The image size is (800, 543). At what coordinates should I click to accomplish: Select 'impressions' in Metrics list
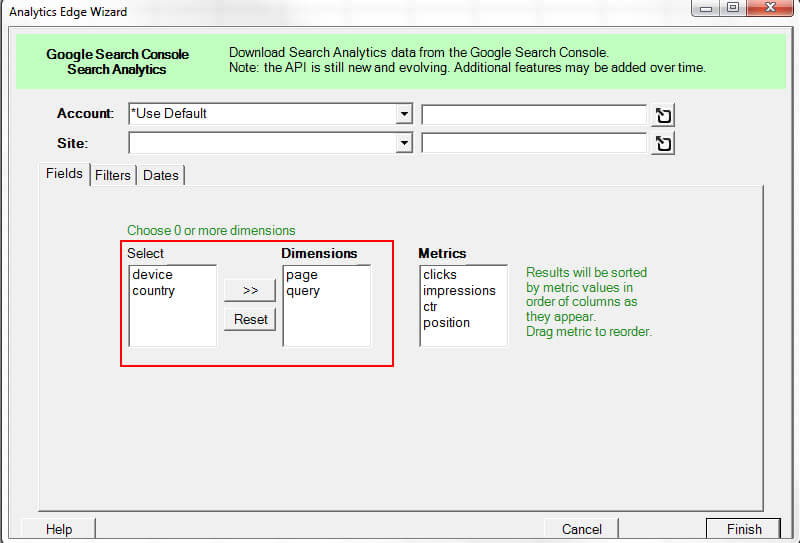coord(459,290)
